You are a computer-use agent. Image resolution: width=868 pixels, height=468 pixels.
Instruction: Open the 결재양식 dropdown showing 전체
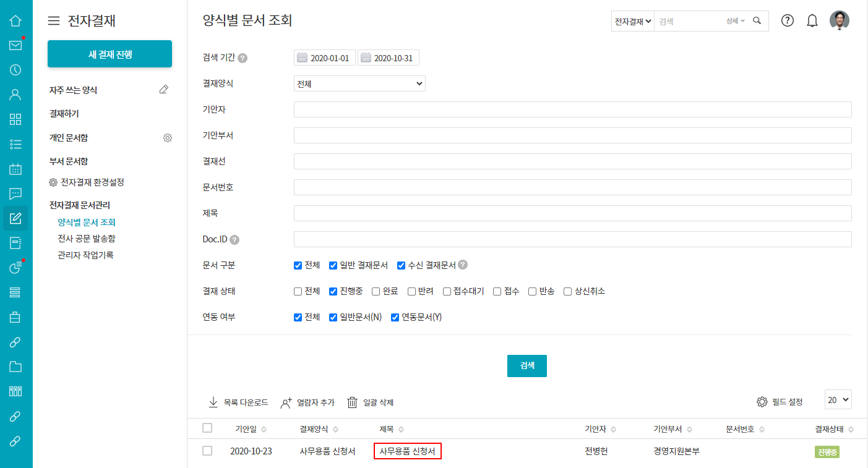tap(359, 83)
